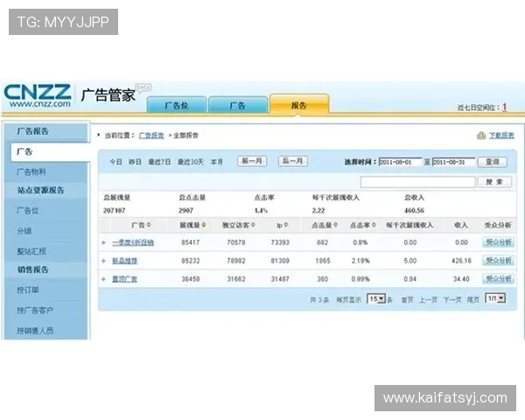Click the 前一月 button
The width and height of the screenshot is (525, 420).
[x=252, y=161]
